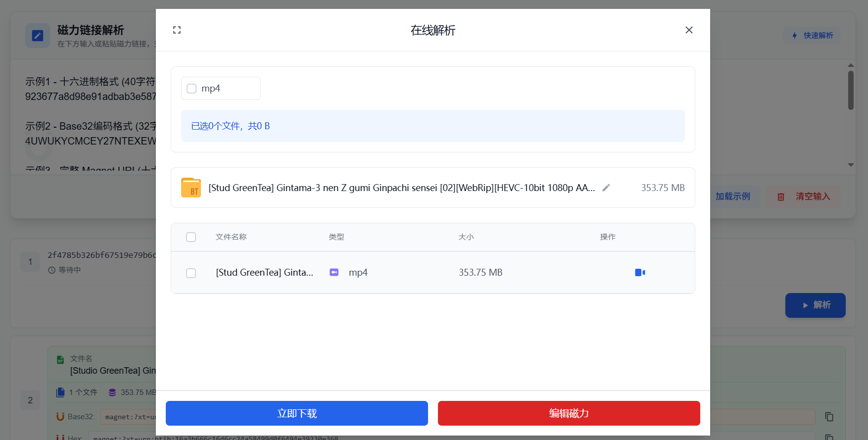The height and width of the screenshot is (440, 868).
Task: Click the fullscreen expand icon in dialog header
Action: click(177, 30)
